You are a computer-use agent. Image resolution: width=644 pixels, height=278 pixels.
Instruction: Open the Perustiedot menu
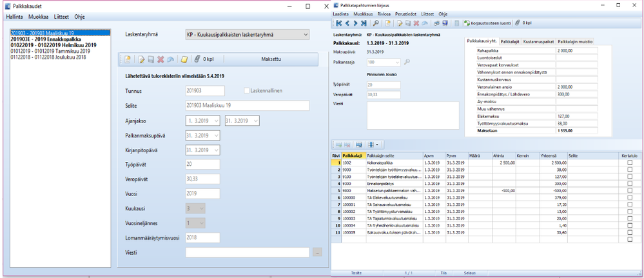[x=405, y=14]
